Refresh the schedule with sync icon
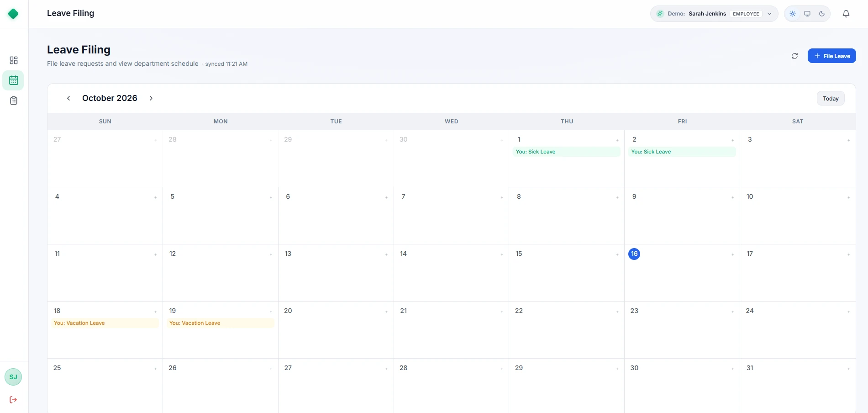868x413 pixels. (794, 56)
